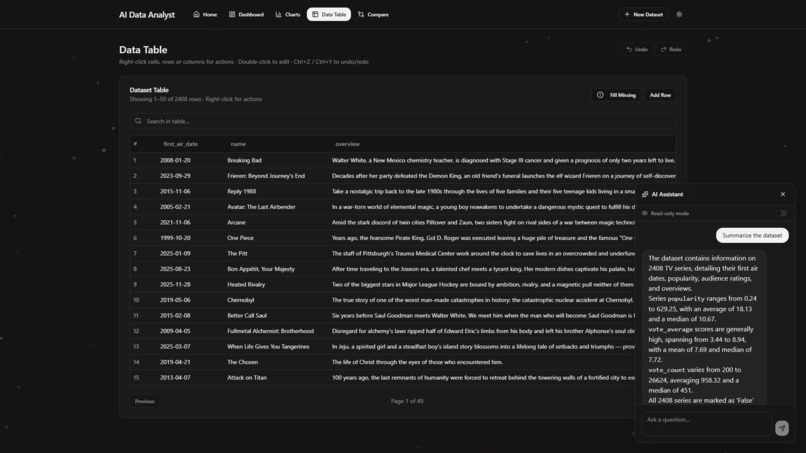The height and width of the screenshot is (453, 806).
Task: Click the Redo button
Action: point(671,49)
